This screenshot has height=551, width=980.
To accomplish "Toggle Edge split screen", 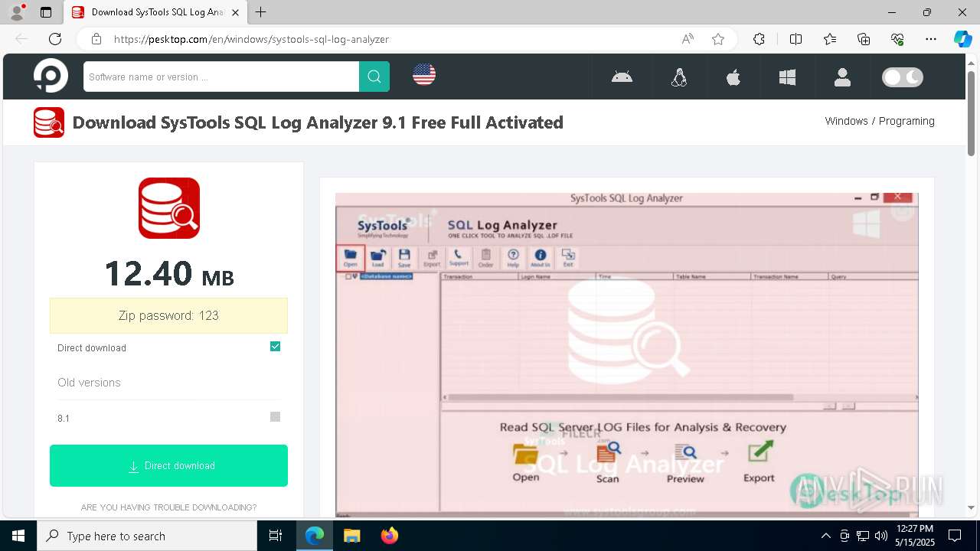I will pyautogui.click(x=795, y=39).
